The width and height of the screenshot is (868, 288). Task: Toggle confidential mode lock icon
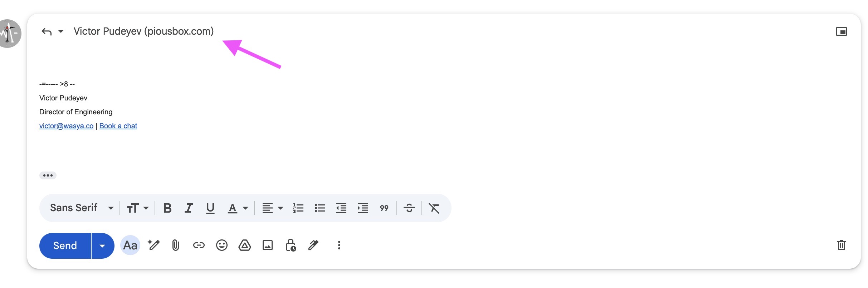[291, 245]
